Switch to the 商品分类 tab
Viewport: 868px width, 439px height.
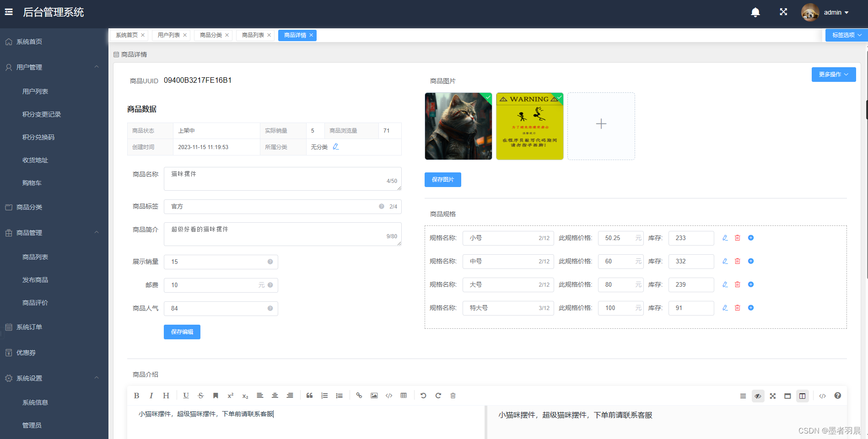point(211,35)
